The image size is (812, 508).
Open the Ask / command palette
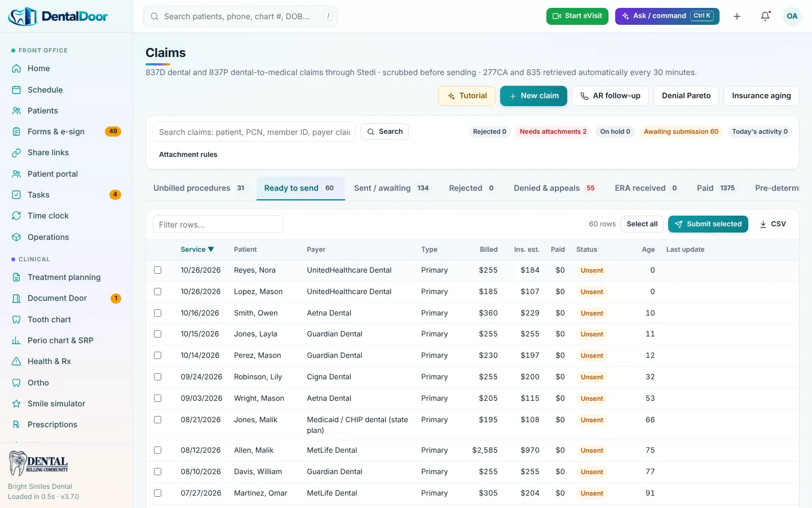(667, 16)
